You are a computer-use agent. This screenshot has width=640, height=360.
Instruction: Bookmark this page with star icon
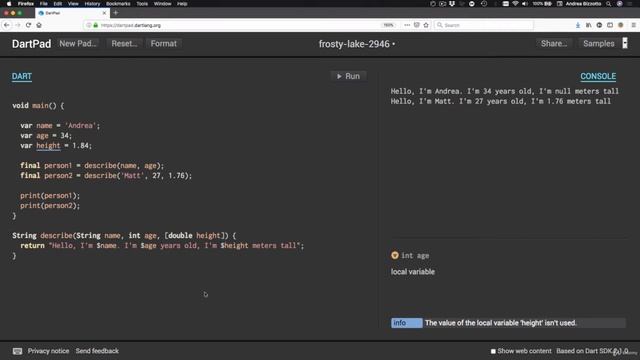point(426,25)
